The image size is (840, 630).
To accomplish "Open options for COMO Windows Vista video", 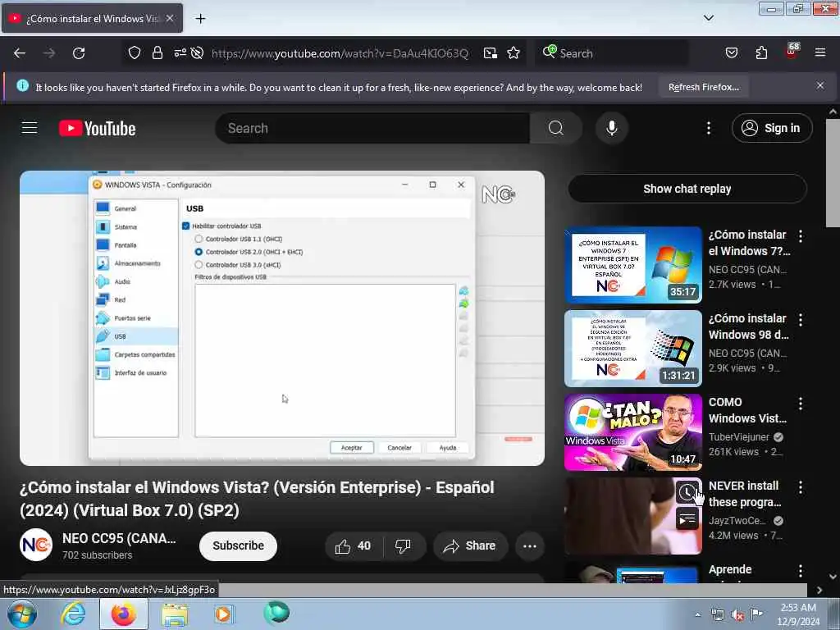I will tap(801, 403).
